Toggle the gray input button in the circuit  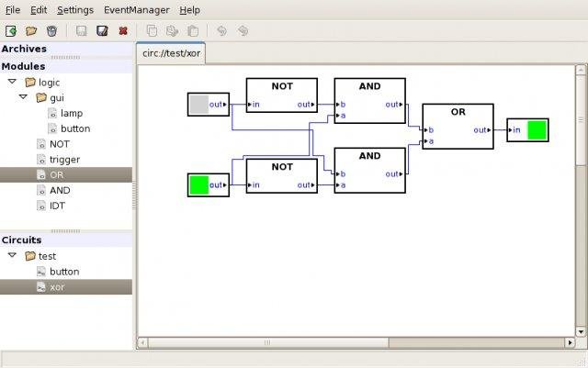click(x=199, y=105)
